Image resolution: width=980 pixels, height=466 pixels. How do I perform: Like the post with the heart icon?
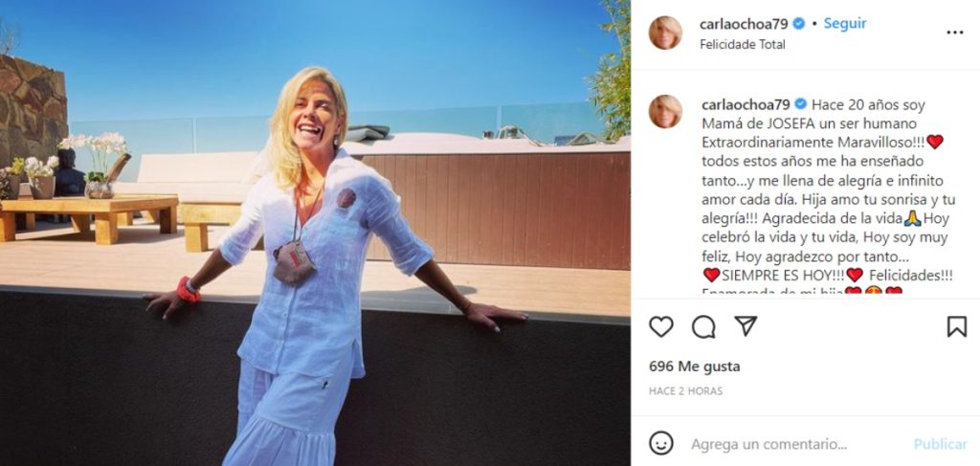(660, 326)
